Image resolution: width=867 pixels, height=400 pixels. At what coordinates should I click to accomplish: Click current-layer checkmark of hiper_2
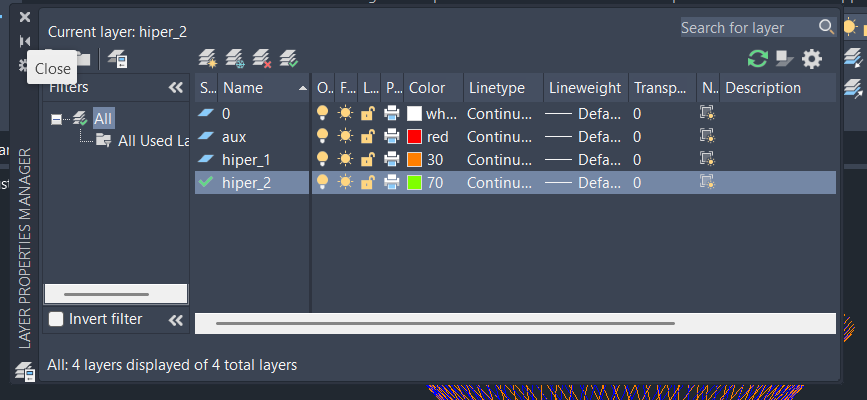pyautogui.click(x=206, y=181)
